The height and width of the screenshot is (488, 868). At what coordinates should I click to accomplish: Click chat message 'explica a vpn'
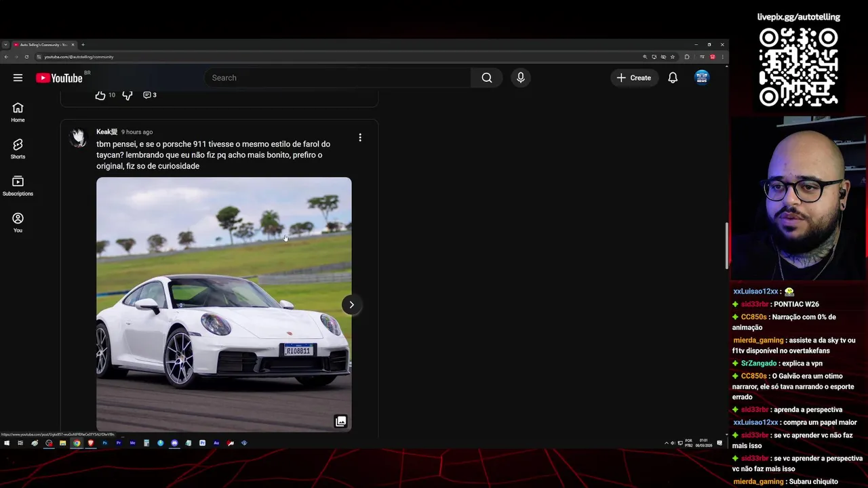pyautogui.click(x=802, y=363)
